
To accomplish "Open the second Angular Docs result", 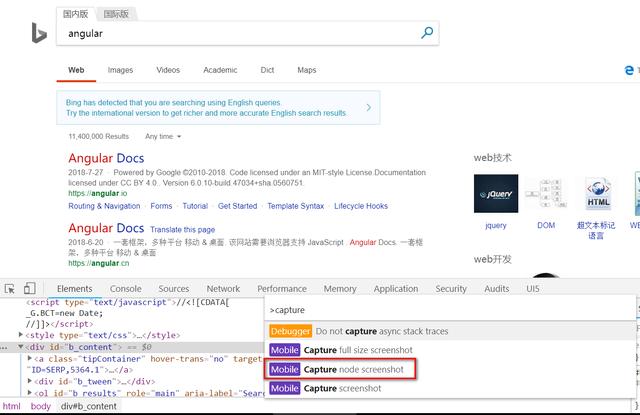I will click(106, 228).
